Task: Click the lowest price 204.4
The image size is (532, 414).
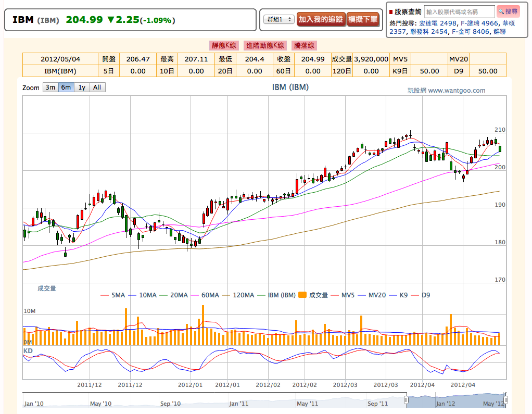Action: pos(255,59)
